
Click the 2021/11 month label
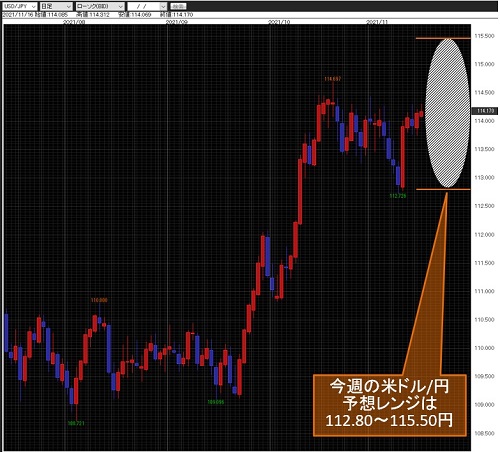click(x=377, y=22)
